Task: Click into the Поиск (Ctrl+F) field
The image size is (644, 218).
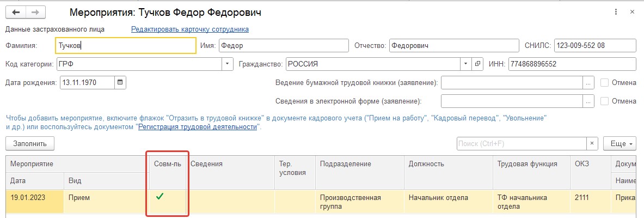Action: coord(521,143)
